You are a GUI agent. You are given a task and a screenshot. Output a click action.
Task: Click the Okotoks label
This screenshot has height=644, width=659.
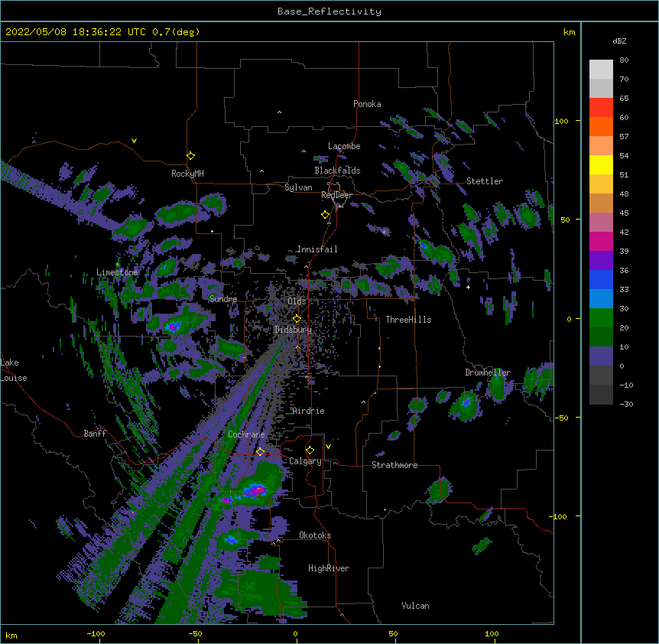click(315, 535)
